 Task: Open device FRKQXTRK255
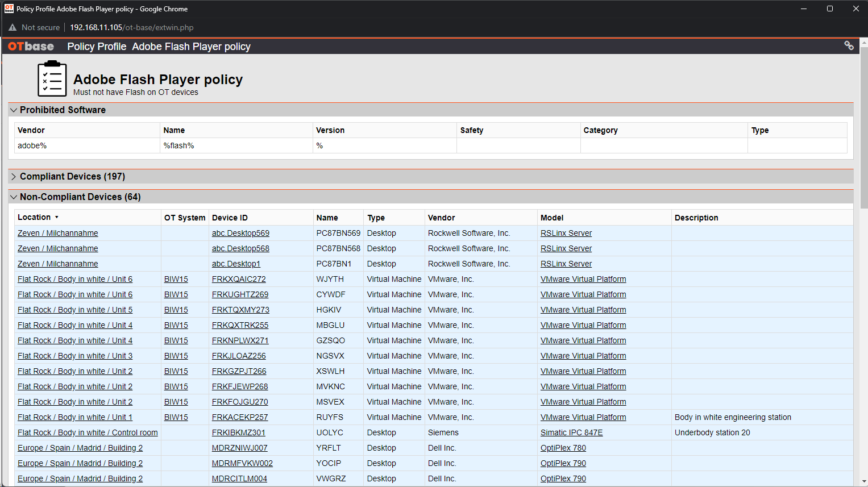[240, 325]
